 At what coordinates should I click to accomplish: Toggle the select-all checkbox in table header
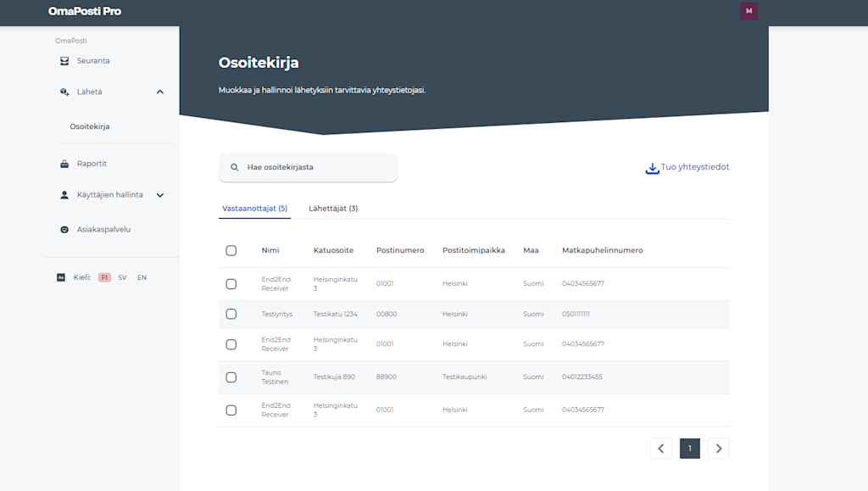231,251
